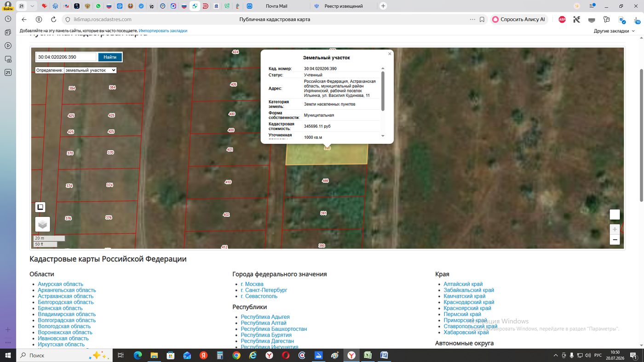Click the Yandex home Я icon
644x362 pixels.
pos(39,19)
